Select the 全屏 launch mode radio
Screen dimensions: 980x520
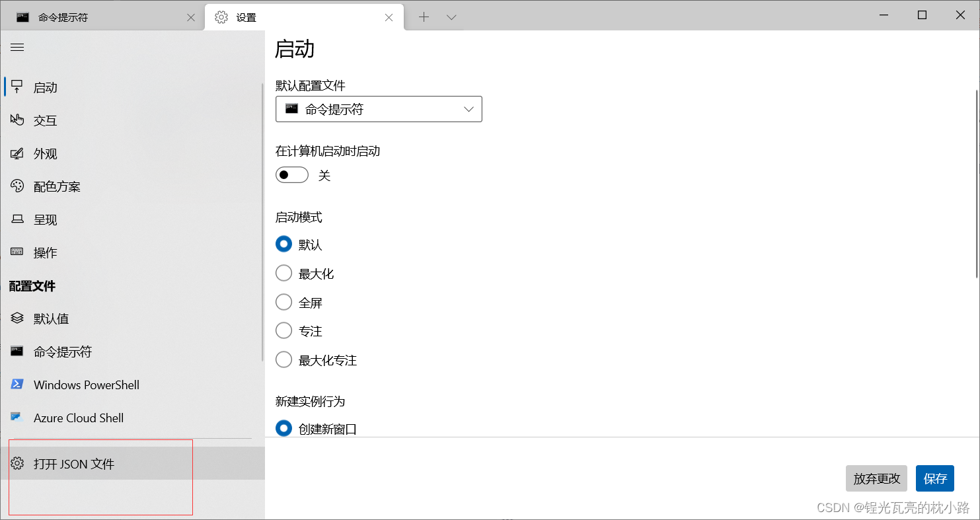click(x=283, y=302)
